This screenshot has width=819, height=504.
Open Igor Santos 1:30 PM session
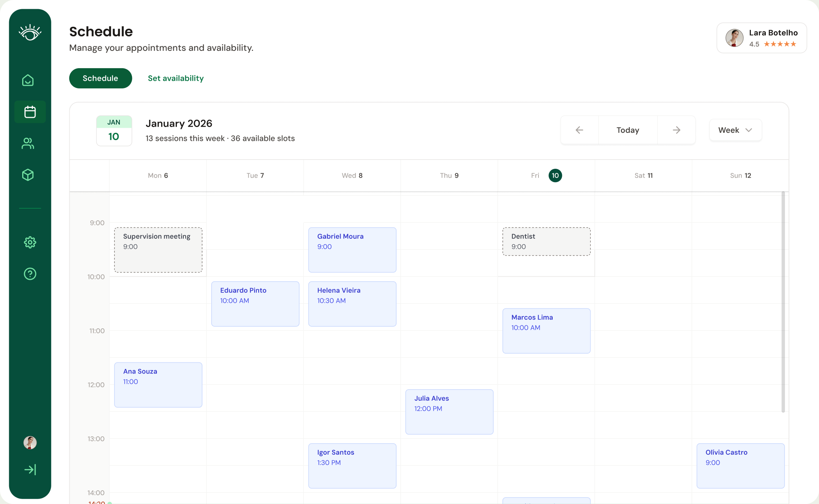pos(352,466)
